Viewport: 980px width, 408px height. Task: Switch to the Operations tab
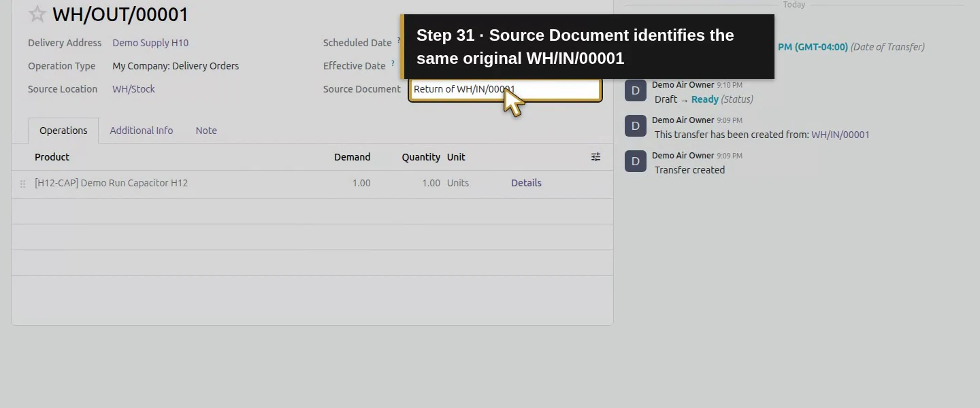pos(63,131)
